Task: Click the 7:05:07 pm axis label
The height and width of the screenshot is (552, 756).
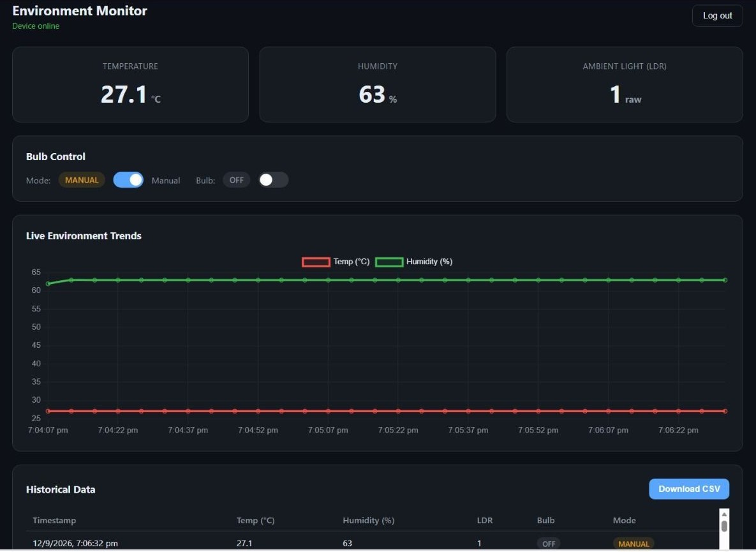Action: click(328, 430)
